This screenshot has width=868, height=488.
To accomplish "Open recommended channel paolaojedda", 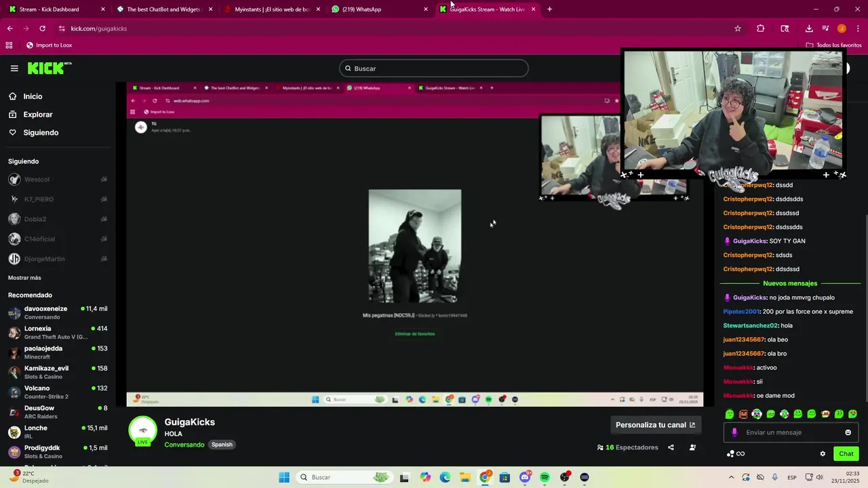I will tap(58, 352).
